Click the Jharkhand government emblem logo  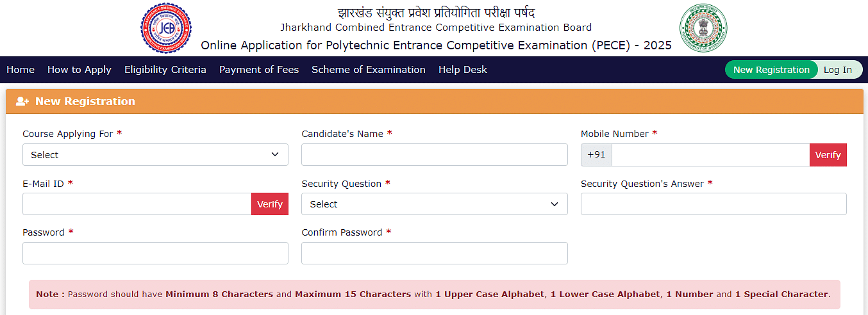(703, 28)
